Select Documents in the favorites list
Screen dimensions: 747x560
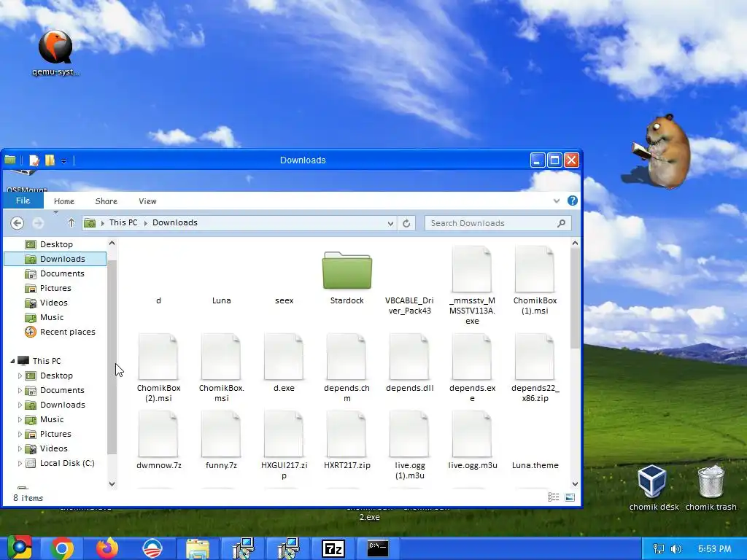[62, 273]
